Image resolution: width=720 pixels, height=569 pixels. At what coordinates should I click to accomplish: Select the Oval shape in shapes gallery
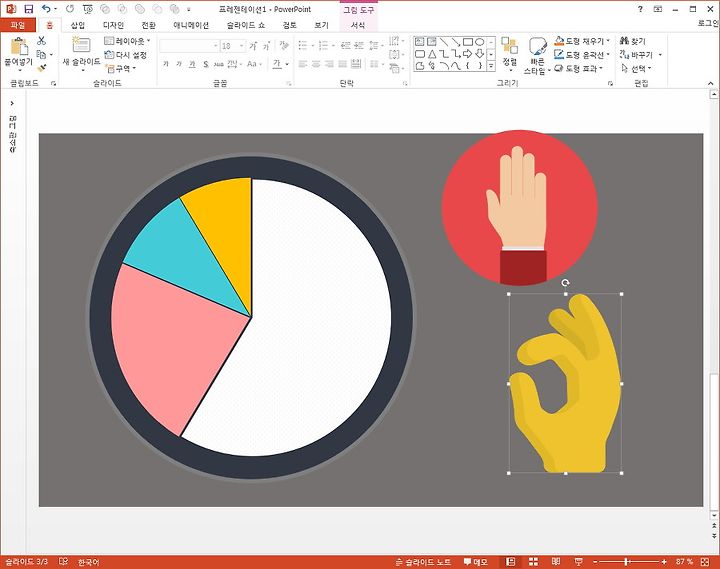[x=479, y=42]
